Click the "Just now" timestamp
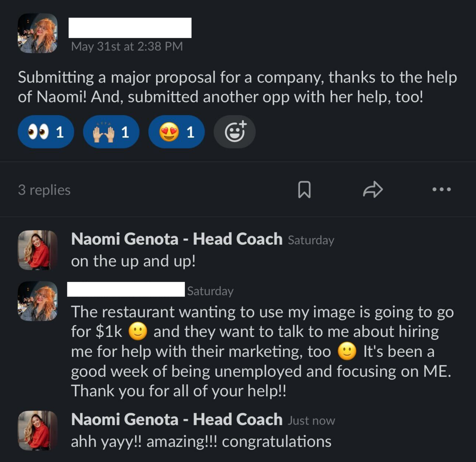 pos(311,421)
